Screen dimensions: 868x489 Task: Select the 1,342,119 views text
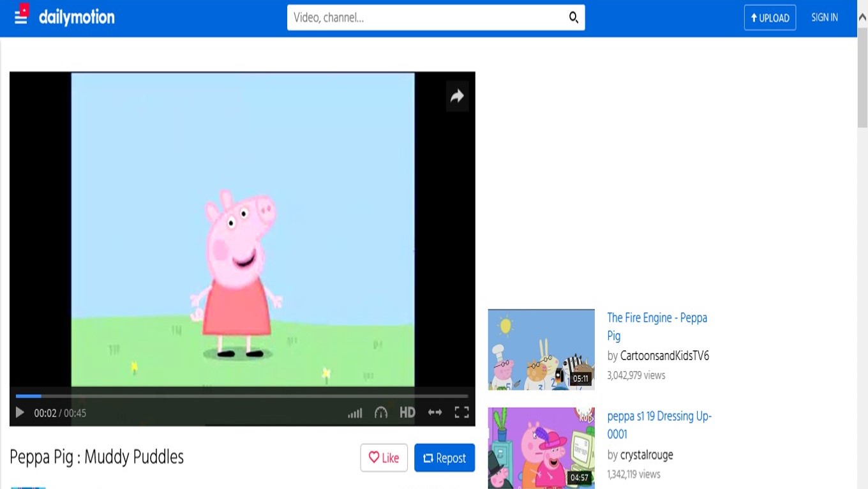coord(634,474)
